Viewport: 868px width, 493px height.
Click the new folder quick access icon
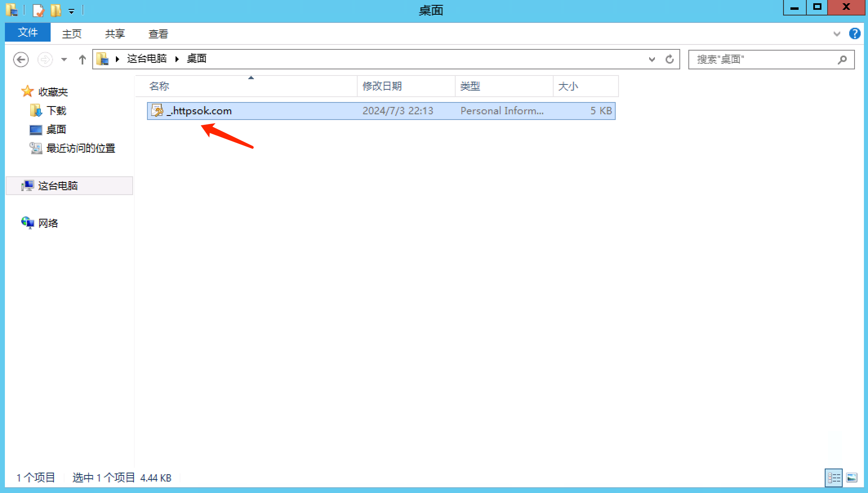pos(56,10)
